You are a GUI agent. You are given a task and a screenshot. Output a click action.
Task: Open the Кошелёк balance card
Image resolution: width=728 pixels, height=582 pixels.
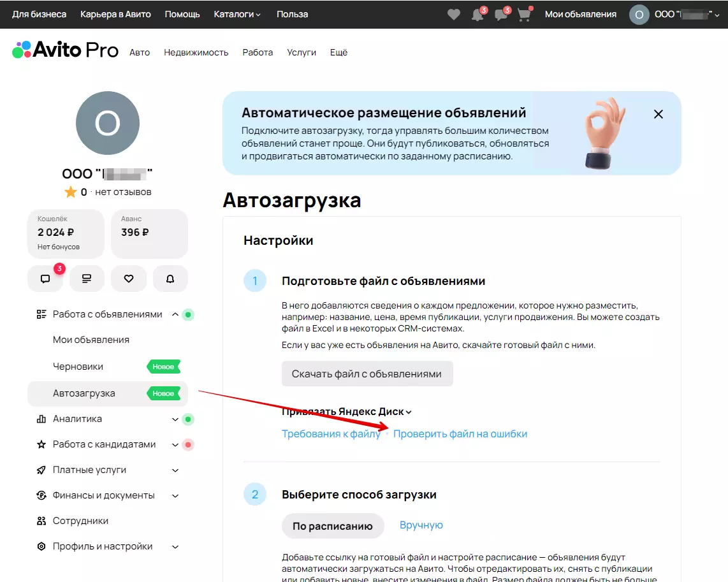tap(66, 233)
